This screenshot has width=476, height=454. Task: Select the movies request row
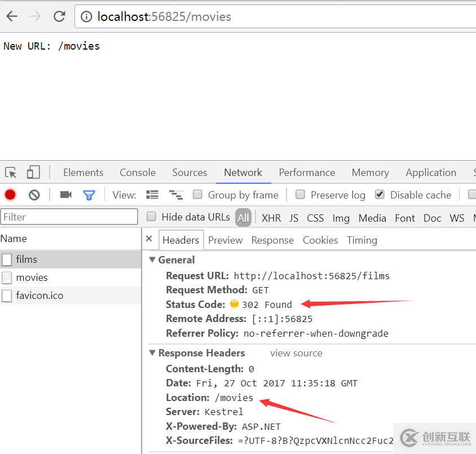tap(70, 277)
